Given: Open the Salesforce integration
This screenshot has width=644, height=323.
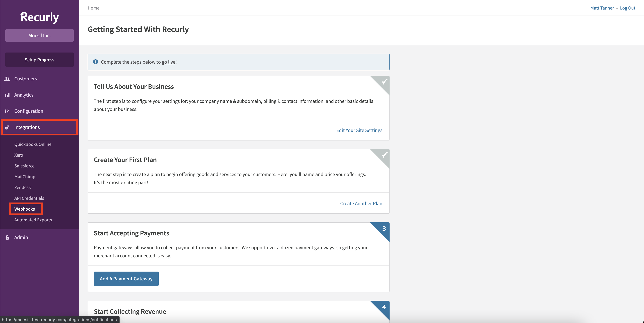Looking at the screenshot, I should (x=24, y=166).
